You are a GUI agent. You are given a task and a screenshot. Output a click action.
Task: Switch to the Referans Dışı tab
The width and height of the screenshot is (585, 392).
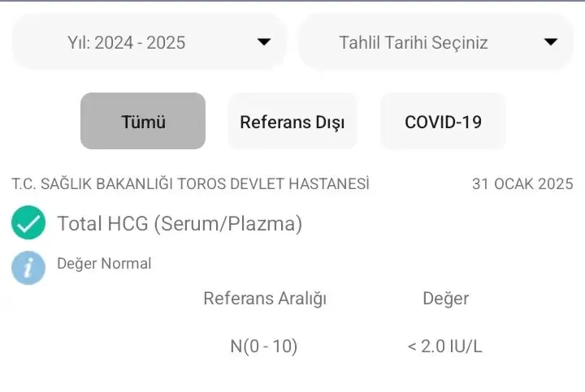click(292, 122)
